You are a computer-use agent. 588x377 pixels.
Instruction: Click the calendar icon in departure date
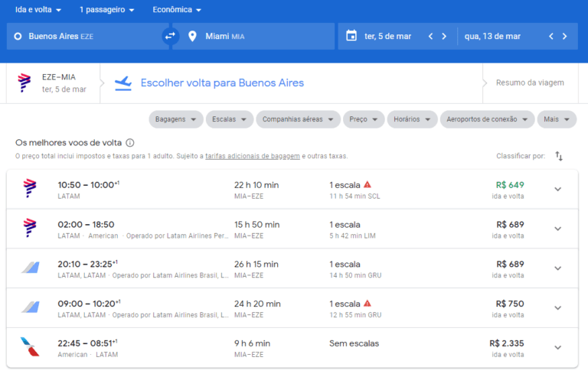351,36
